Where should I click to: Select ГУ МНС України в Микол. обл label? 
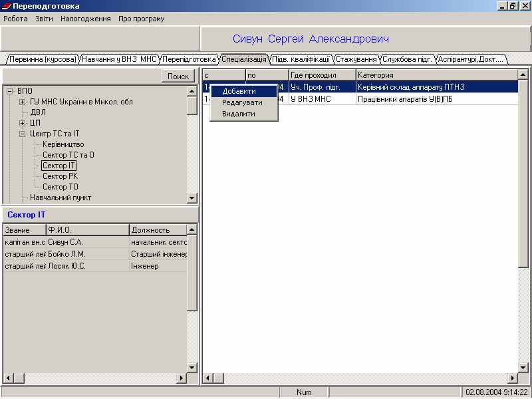[81, 102]
